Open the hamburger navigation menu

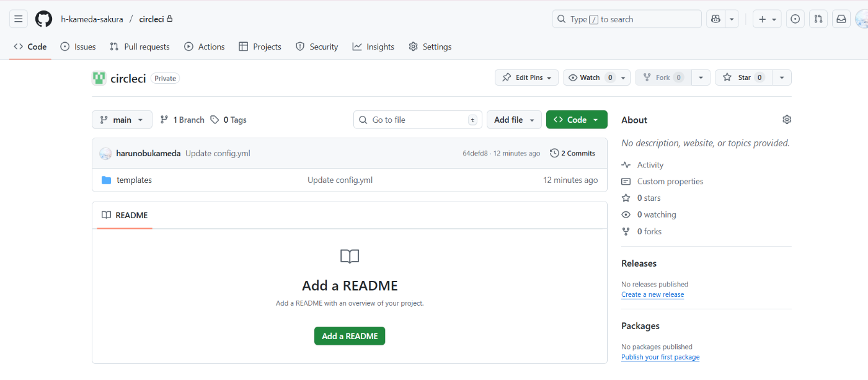click(19, 19)
